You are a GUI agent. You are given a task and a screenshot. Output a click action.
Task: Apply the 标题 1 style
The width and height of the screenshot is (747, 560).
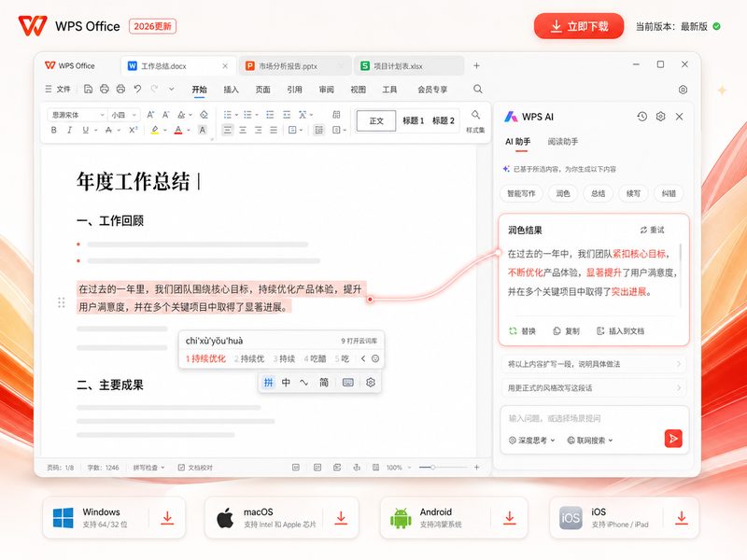pos(413,120)
